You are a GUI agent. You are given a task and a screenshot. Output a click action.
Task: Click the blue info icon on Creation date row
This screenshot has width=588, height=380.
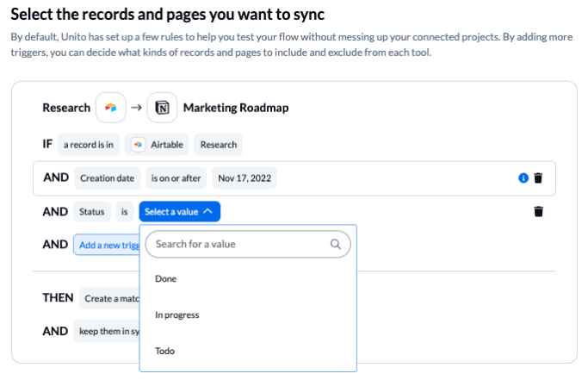(523, 178)
